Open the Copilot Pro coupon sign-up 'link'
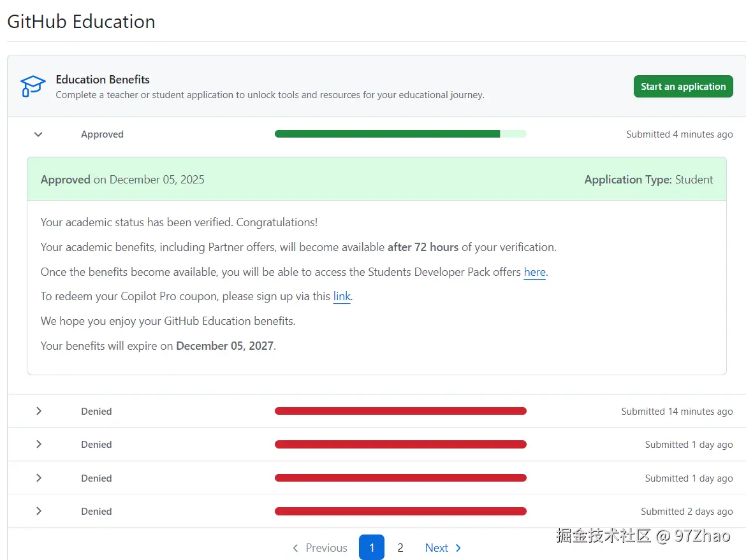This screenshot has height=560, width=746. (x=342, y=296)
